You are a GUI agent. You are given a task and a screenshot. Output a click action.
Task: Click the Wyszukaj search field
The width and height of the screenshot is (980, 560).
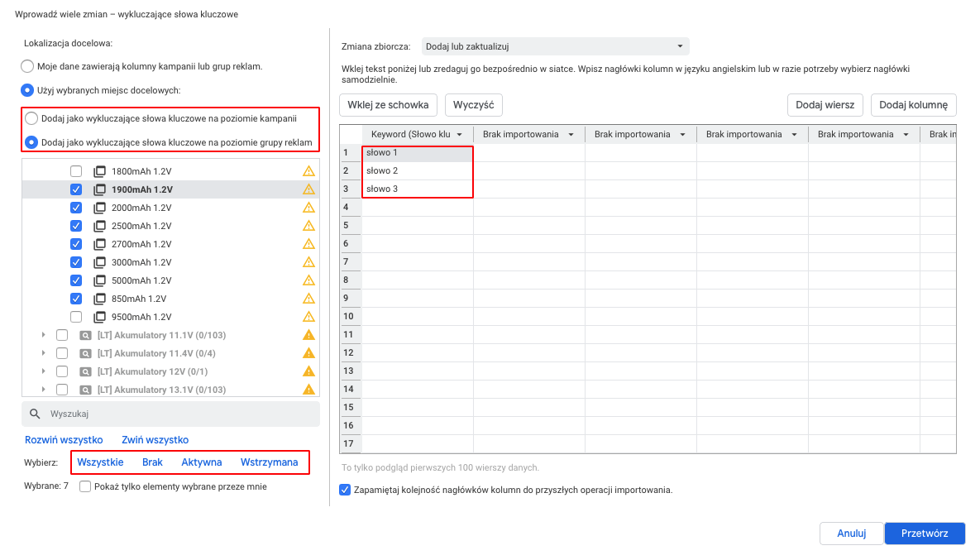pos(170,414)
